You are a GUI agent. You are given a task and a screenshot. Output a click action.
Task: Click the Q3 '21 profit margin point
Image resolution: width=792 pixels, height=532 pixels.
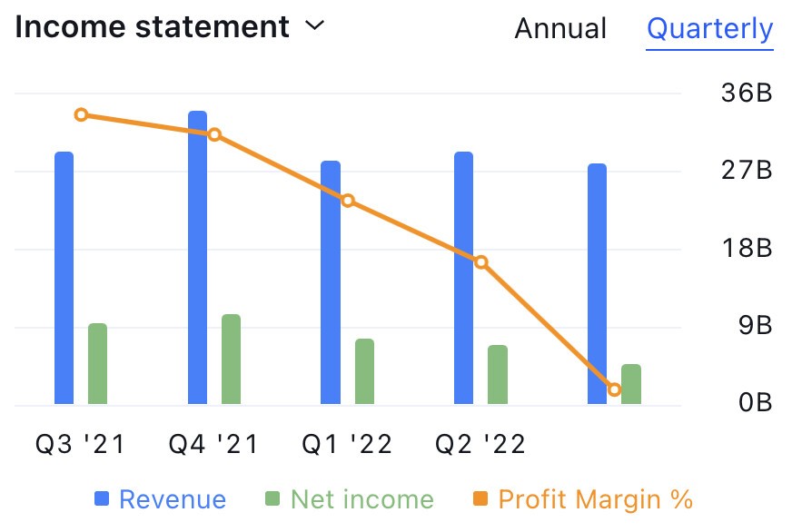tap(81, 115)
